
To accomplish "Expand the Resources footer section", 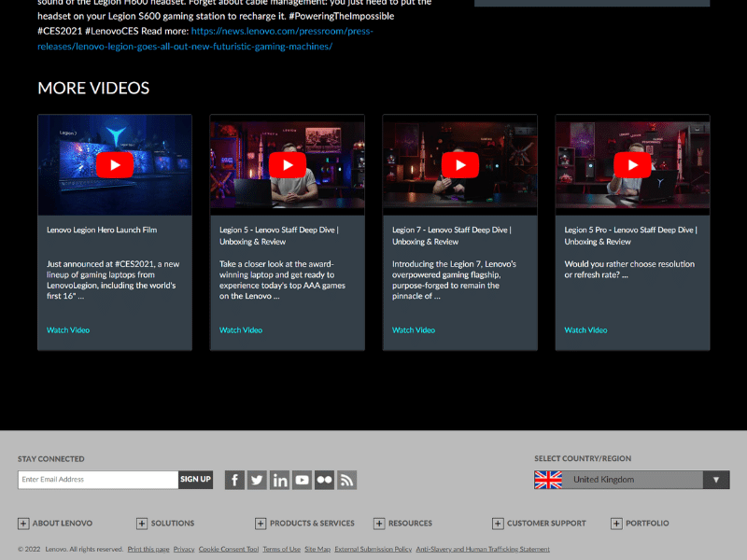I will 379,524.
